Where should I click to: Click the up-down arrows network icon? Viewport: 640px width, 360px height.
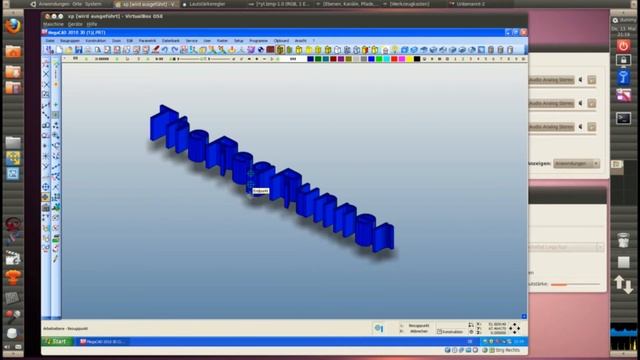[624, 284]
